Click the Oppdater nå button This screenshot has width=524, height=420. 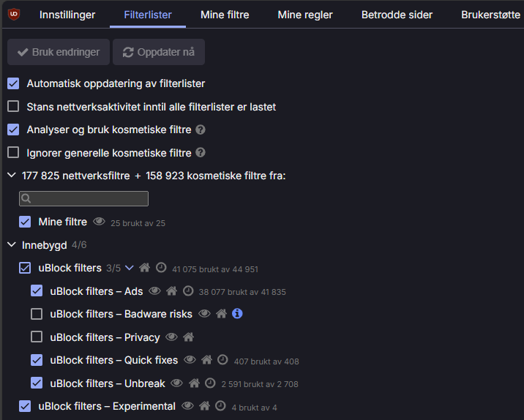click(159, 52)
